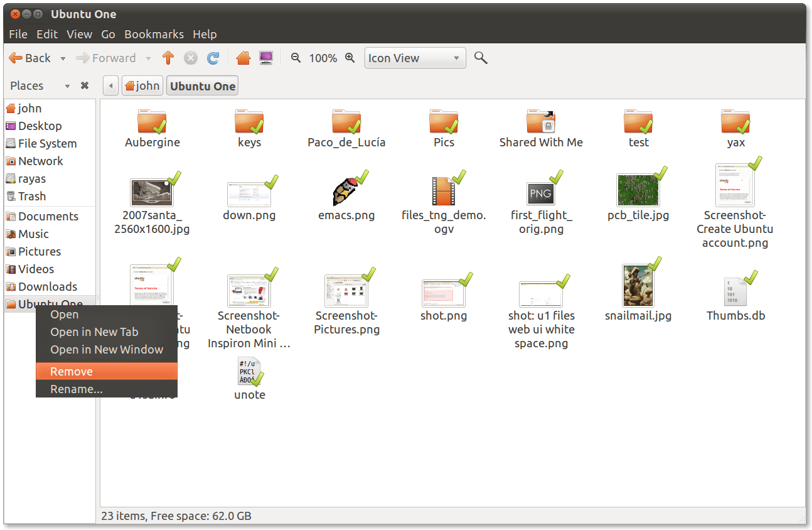Image resolution: width=812 pixels, height=530 pixels.
Task: Open the Places panel dropdown
Action: tap(67, 85)
